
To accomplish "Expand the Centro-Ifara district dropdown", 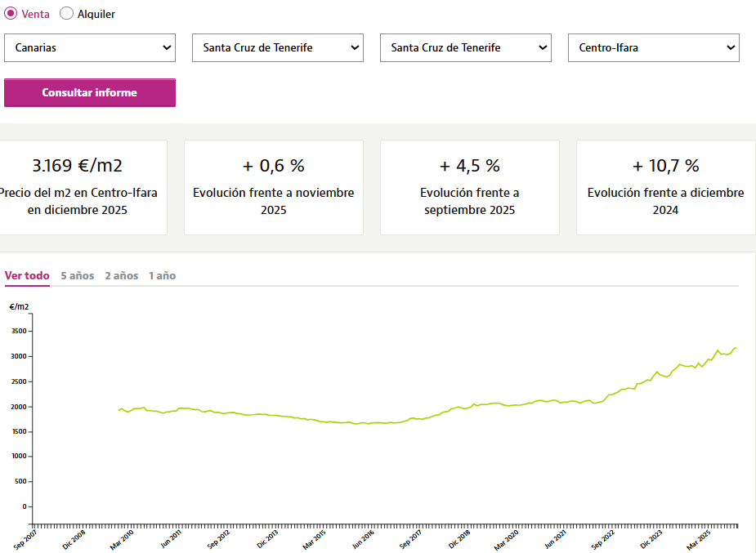I will click(x=654, y=47).
